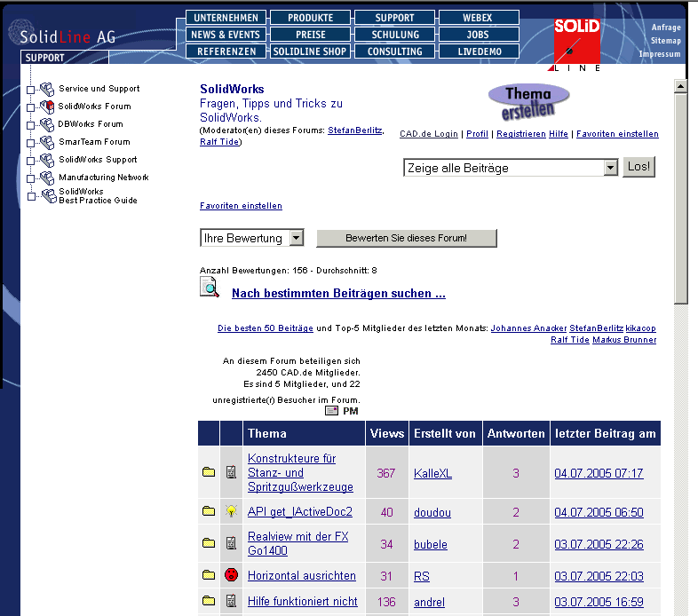698x616 pixels.
Task: Click the Registrieren link
Action: tap(520, 134)
